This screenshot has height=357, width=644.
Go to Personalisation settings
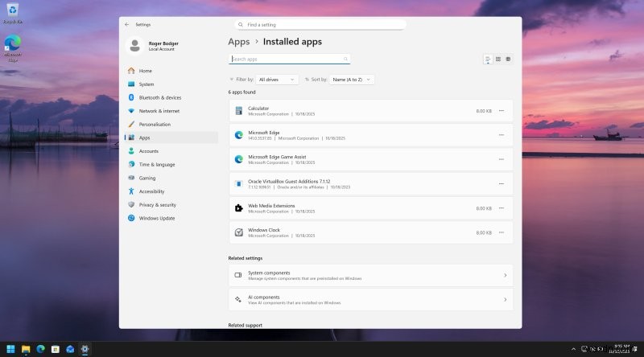171,125
